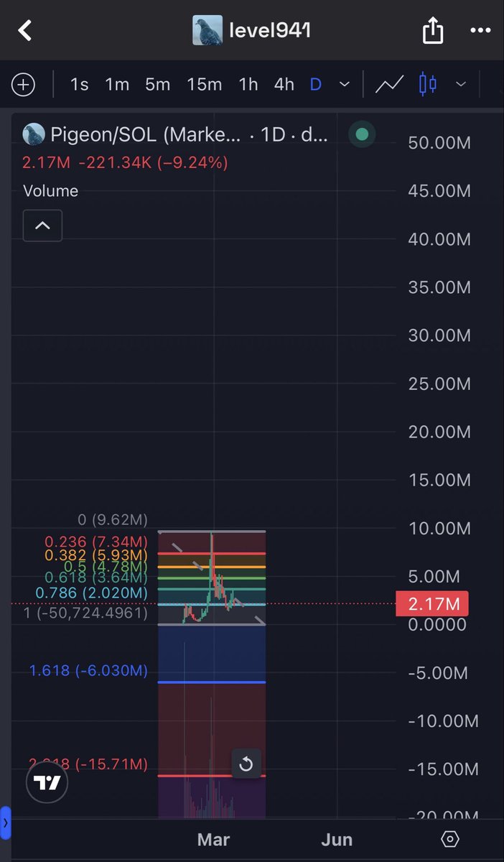Select the 1s timeframe
This screenshot has width=504, height=862.
[x=79, y=85]
